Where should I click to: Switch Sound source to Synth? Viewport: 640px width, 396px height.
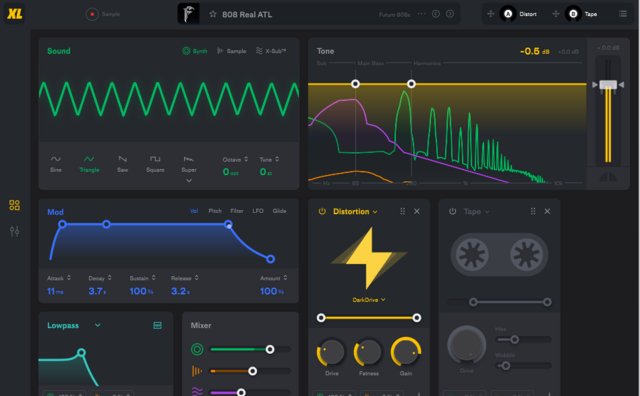195,51
